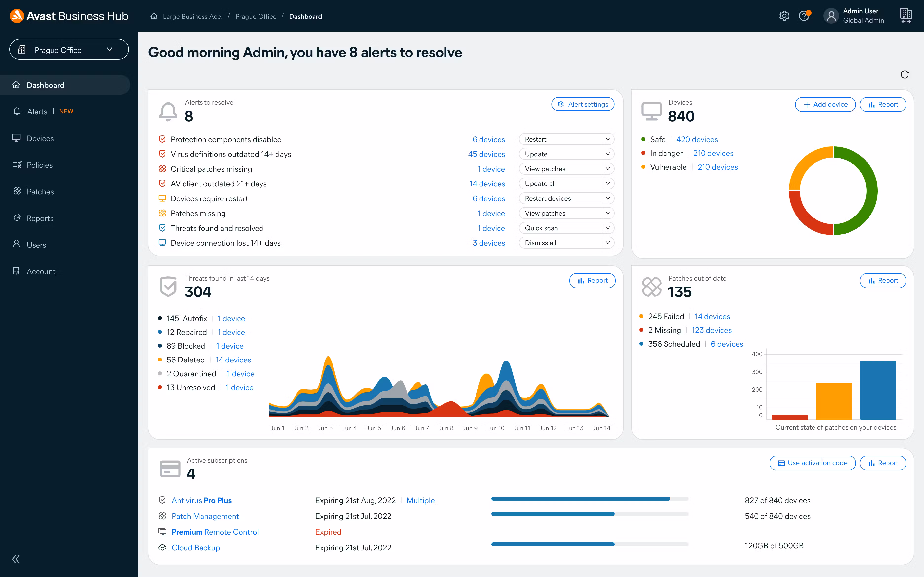Viewport: 924px width, 577px height.
Task: Select Devices from the sidebar
Action: coord(40,138)
